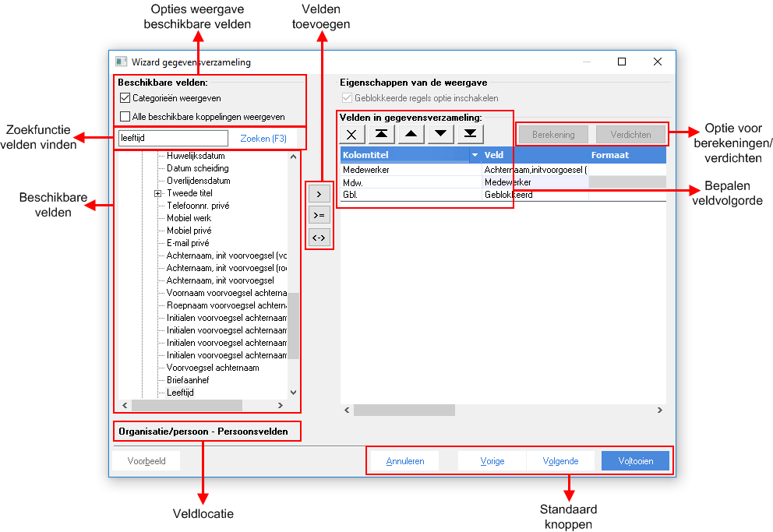Image resolution: width=773 pixels, height=532 pixels.
Task: Click the delete field X icon
Action: pyautogui.click(x=352, y=134)
